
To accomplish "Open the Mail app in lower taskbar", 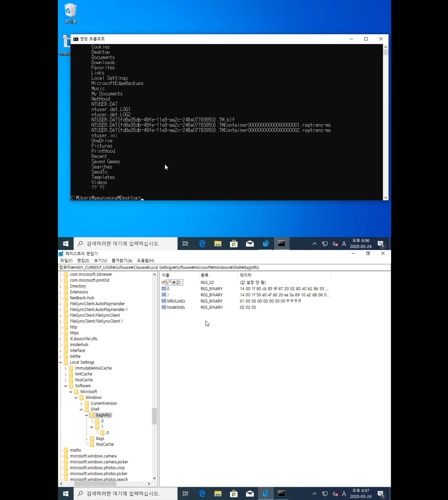I will coord(250,494).
